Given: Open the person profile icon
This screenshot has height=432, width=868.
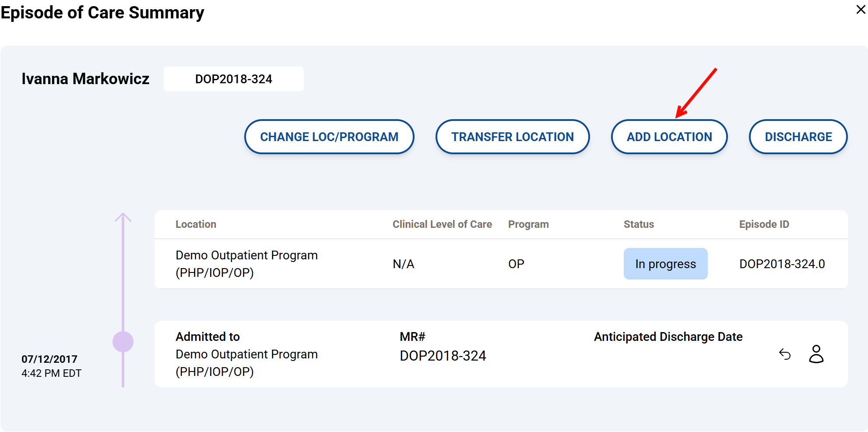Looking at the screenshot, I should pyautogui.click(x=816, y=354).
